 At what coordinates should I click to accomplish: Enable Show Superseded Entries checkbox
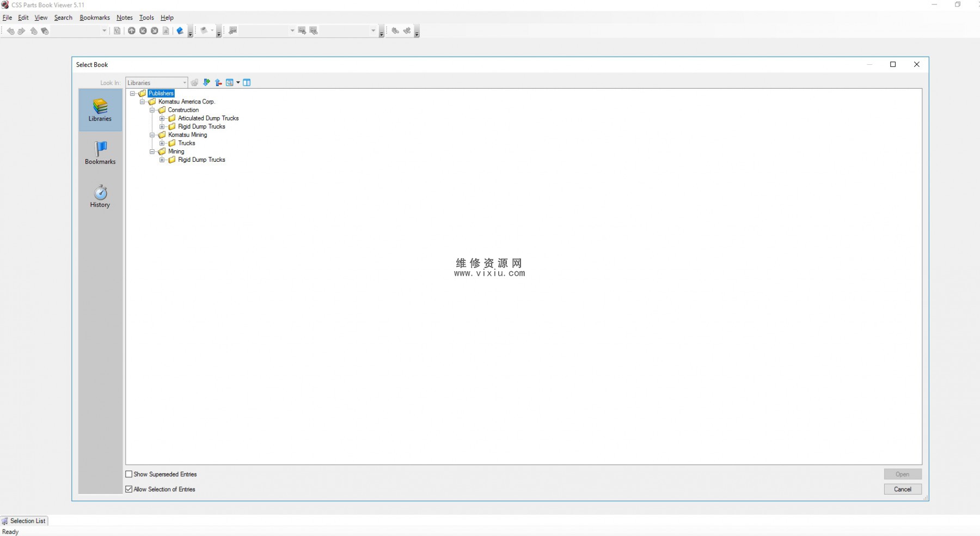[129, 474]
